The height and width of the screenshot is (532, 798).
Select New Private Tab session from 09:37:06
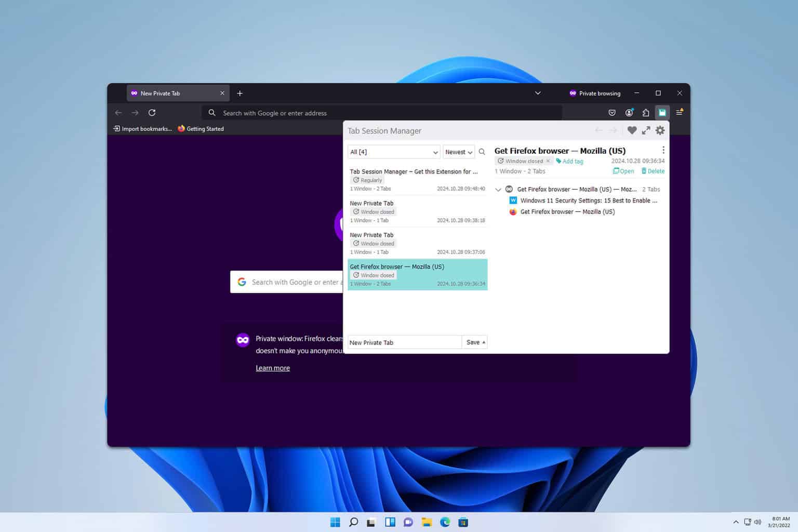point(418,243)
